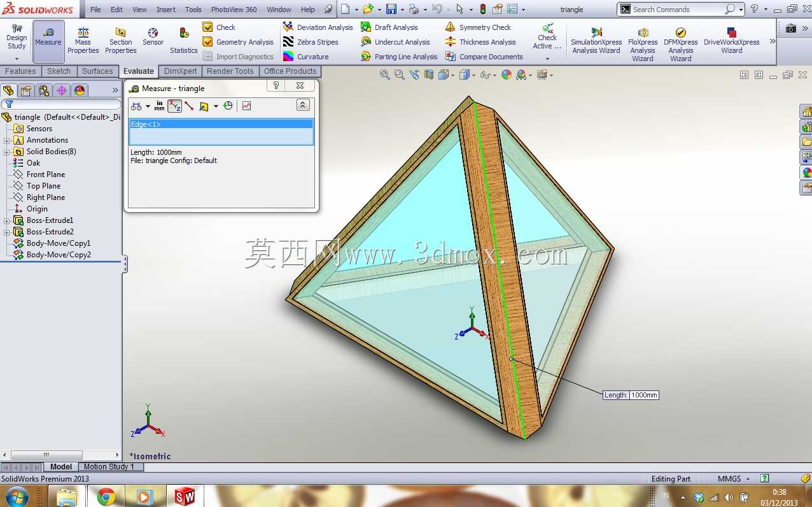Save the document with the floppy disk icon
This screenshot has width=812, height=507.
[x=391, y=10]
